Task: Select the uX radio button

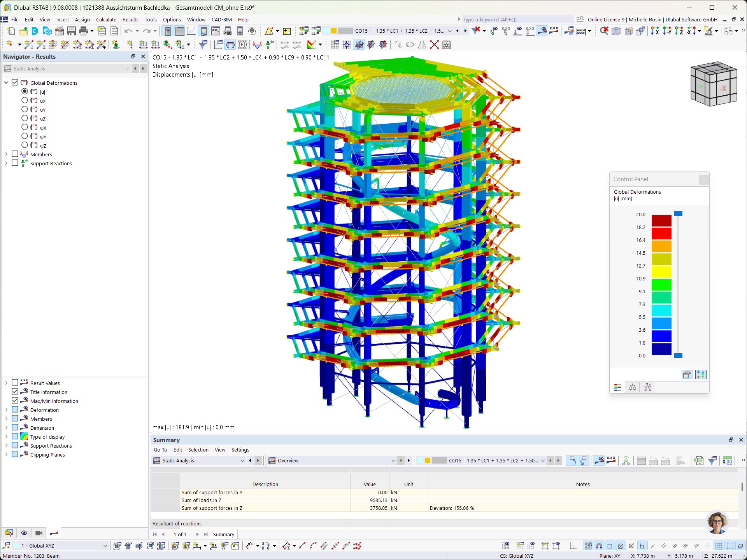Action: [25, 100]
